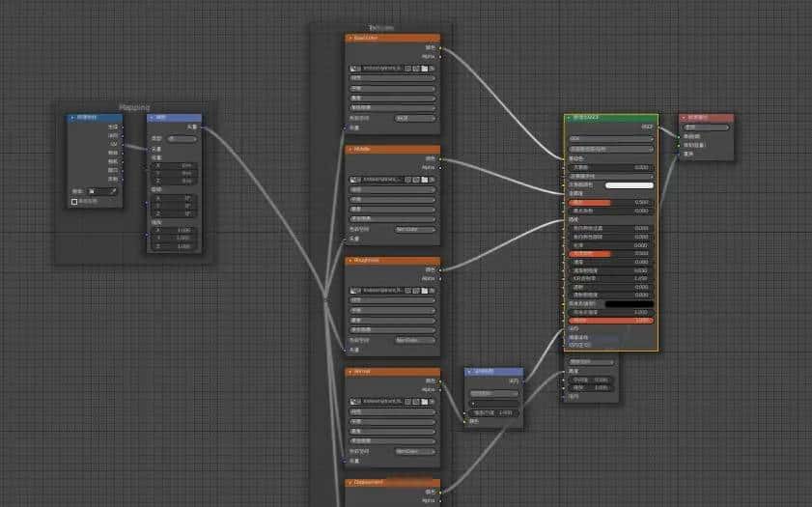Click the image browse icon in BaseColor node
This screenshot has height=507, width=812.
pyautogui.click(x=353, y=69)
